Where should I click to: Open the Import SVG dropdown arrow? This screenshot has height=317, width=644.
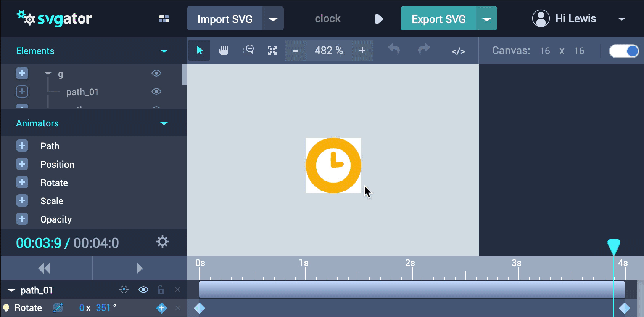pyautogui.click(x=273, y=19)
